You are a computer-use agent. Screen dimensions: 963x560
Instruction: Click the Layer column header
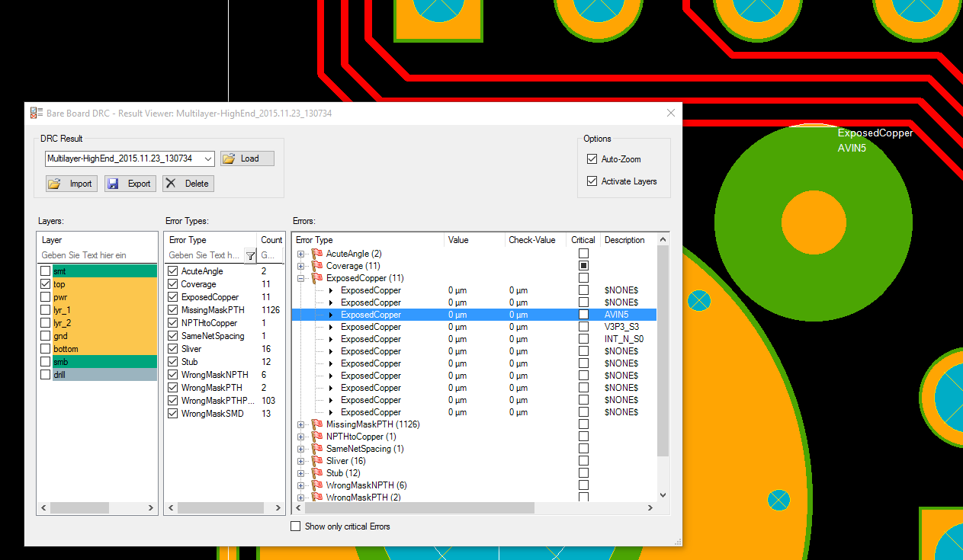98,240
